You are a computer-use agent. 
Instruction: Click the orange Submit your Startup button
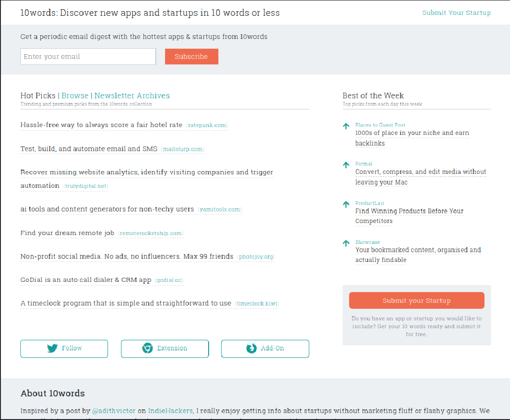click(417, 300)
